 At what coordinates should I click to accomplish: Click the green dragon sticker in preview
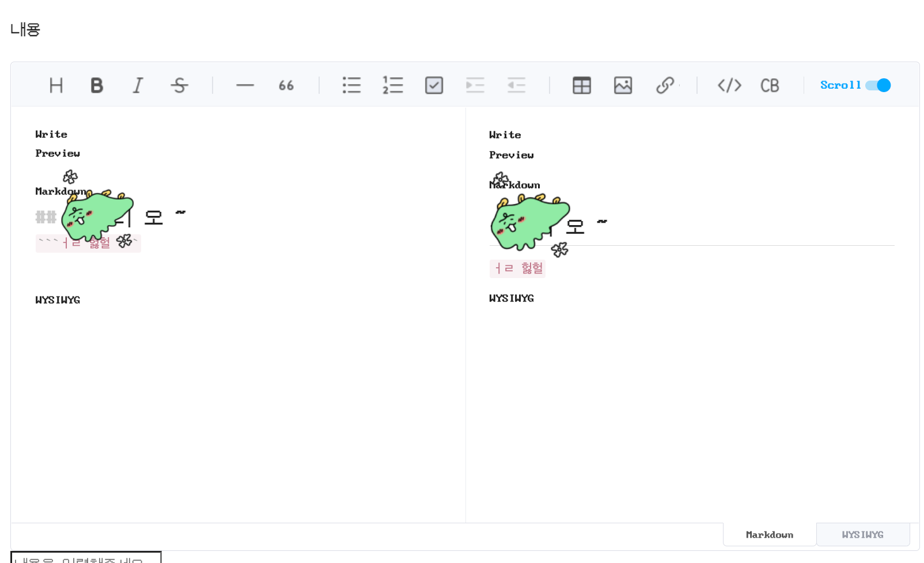pyautogui.click(x=530, y=222)
